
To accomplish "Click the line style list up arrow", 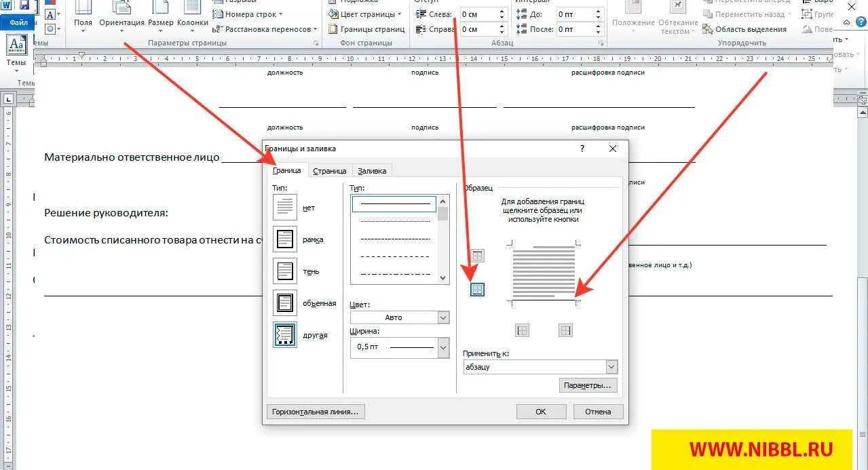I will (x=443, y=201).
